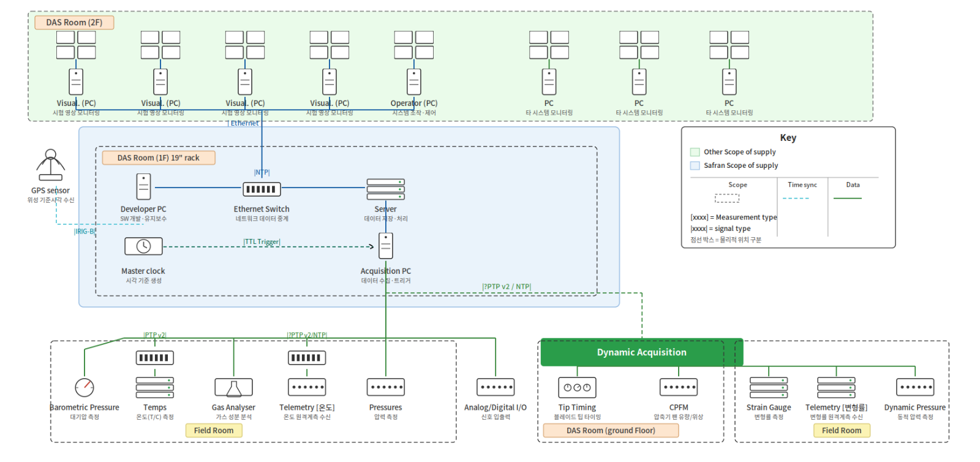Click the "압축기 팬 유량/위상" caption

[679, 417]
